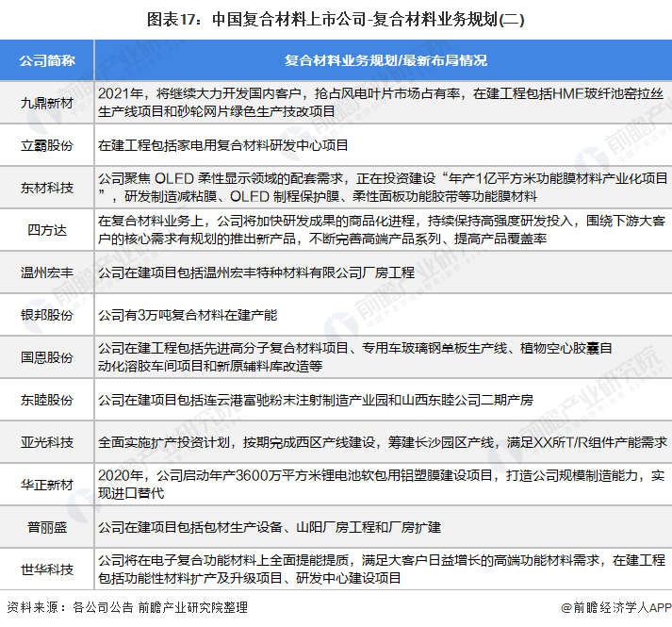Click the 银邦股份 company name cell
This screenshot has height=627, width=672.
click(46, 315)
